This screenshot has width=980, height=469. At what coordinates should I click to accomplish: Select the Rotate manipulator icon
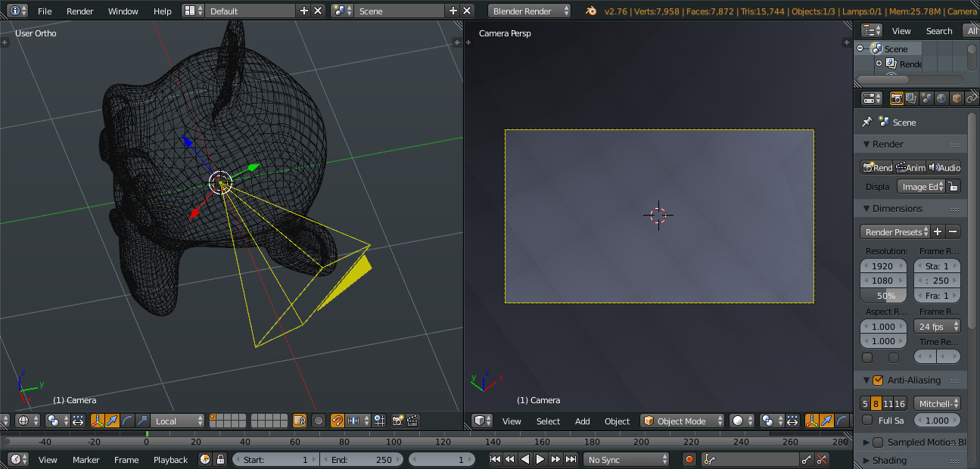127,421
